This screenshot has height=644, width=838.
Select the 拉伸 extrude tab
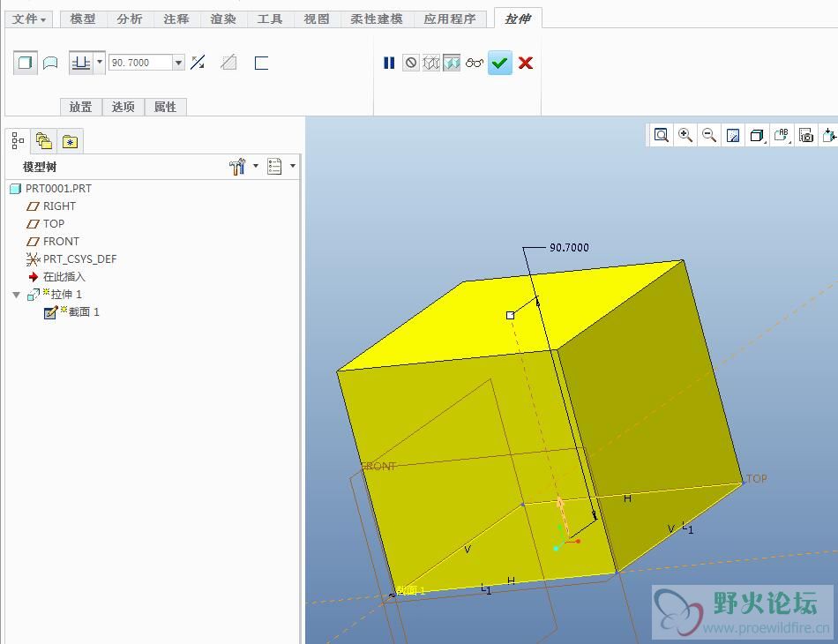tap(518, 19)
